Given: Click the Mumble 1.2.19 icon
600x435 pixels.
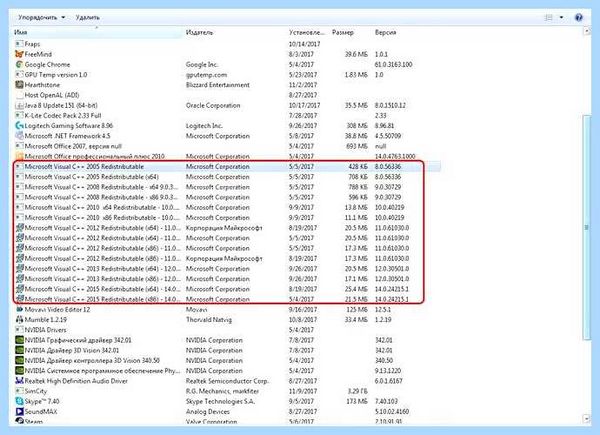Looking at the screenshot, I should click(19, 319).
